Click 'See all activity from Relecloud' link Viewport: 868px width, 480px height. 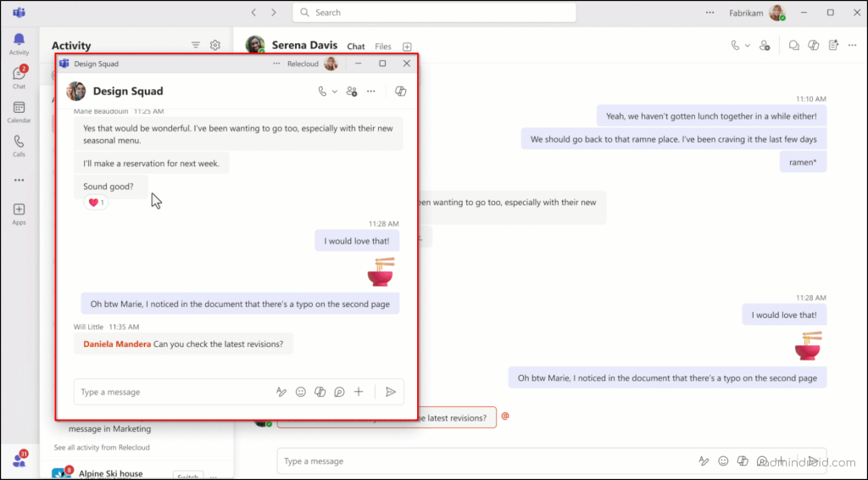click(x=102, y=447)
